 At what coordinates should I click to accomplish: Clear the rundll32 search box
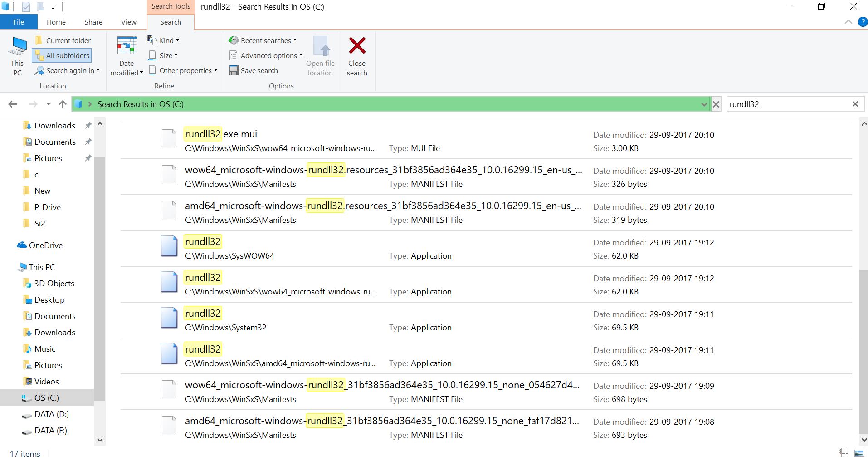point(855,104)
